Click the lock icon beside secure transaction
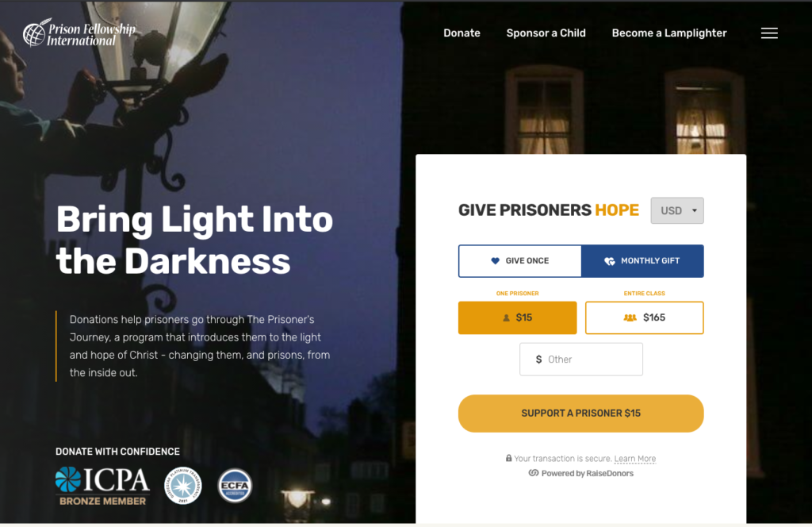Screen dimensions: 812x527 coord(508,458)
